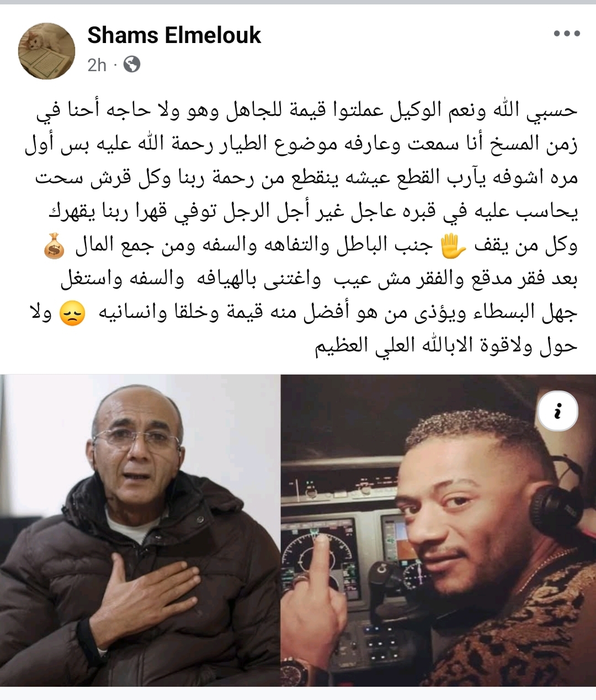Viewport: 596px width, 700px height.
Task: Open the right photo of man in cockpit
Action: point(439,531)
